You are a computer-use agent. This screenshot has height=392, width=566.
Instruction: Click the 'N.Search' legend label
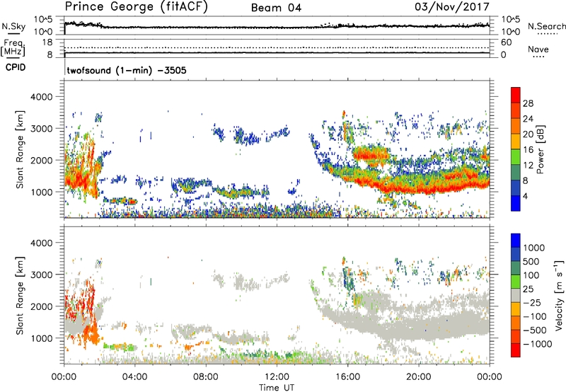[546, 26]
